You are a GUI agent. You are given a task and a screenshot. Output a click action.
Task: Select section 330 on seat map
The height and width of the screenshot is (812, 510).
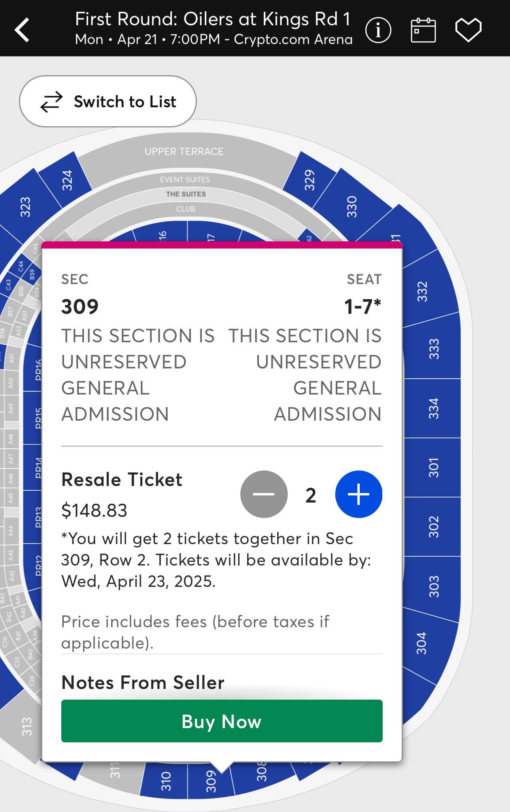[x=351, y=207]
